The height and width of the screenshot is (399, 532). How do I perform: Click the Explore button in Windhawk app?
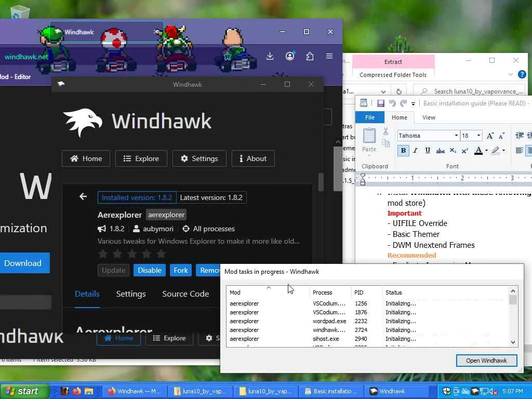click(x=141, y=158)
